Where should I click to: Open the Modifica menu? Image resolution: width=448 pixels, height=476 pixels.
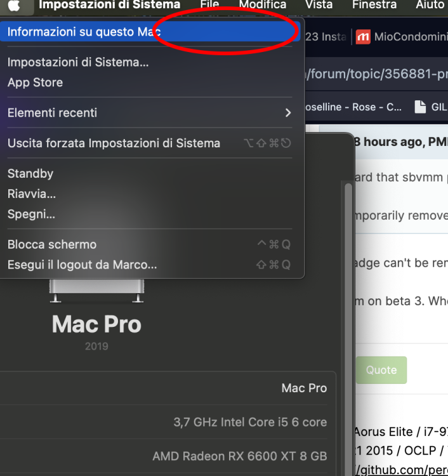click(263, 4)
